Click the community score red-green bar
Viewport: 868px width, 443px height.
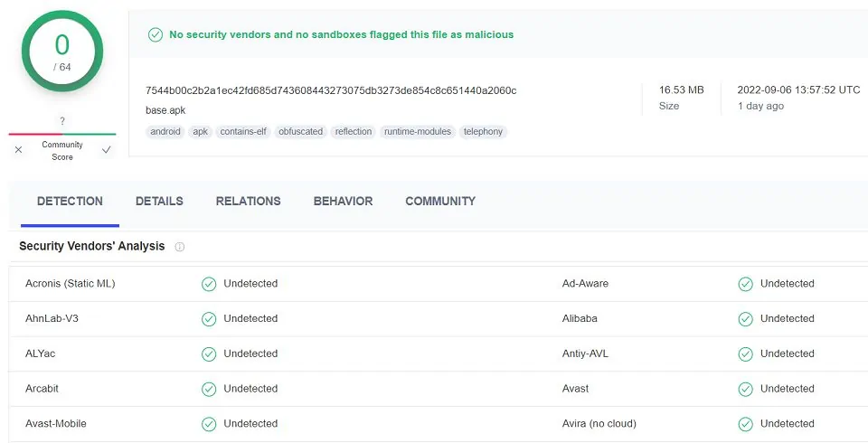[62, 134]
